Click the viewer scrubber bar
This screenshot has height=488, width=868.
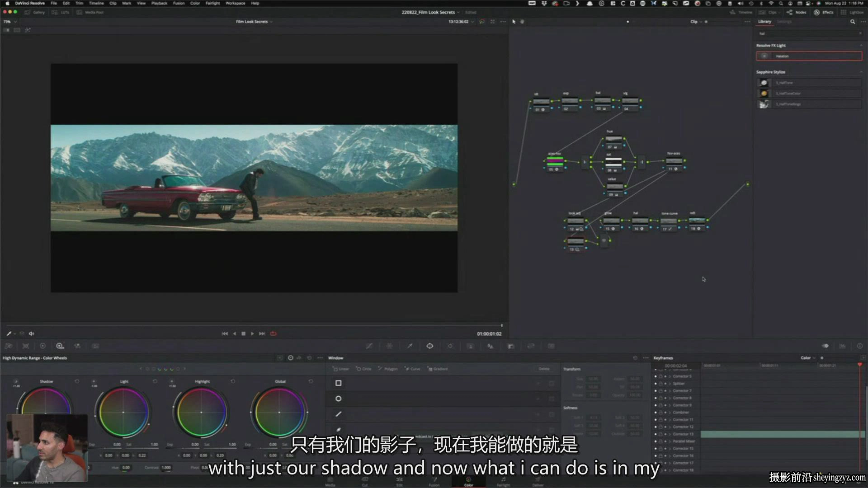(254, 325)
